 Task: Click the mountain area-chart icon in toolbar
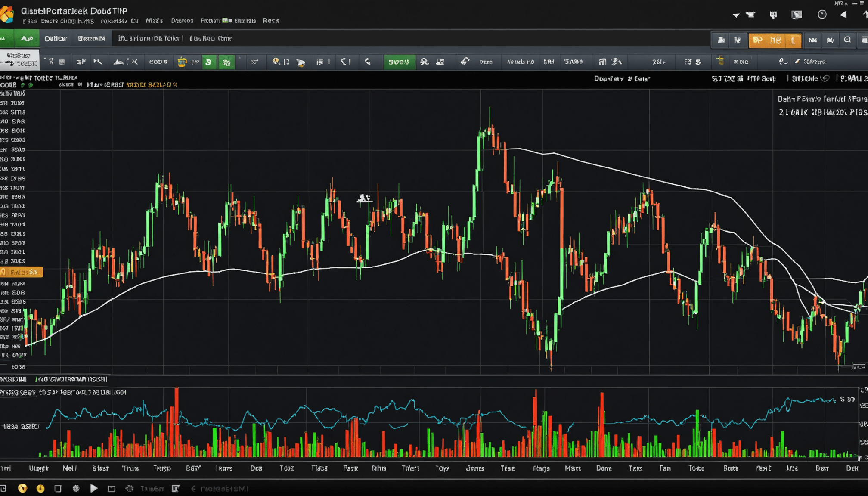(x=118, y=62)
